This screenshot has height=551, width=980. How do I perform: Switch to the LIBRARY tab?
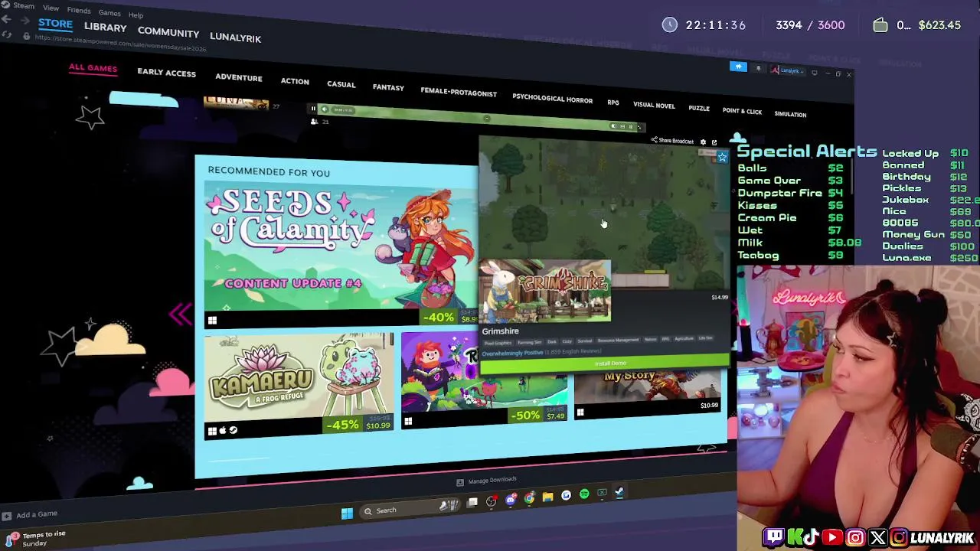tap(105, 27)
